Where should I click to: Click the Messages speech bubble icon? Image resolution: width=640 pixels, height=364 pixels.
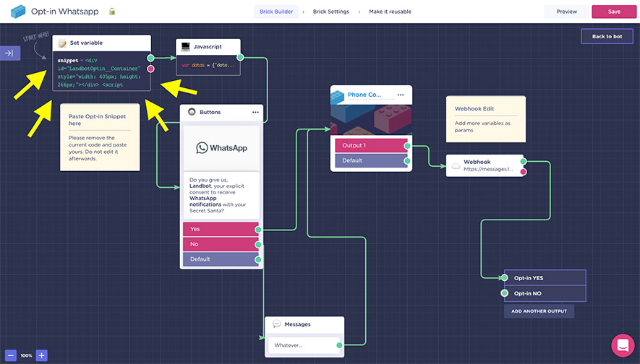[x=277, y=324]
